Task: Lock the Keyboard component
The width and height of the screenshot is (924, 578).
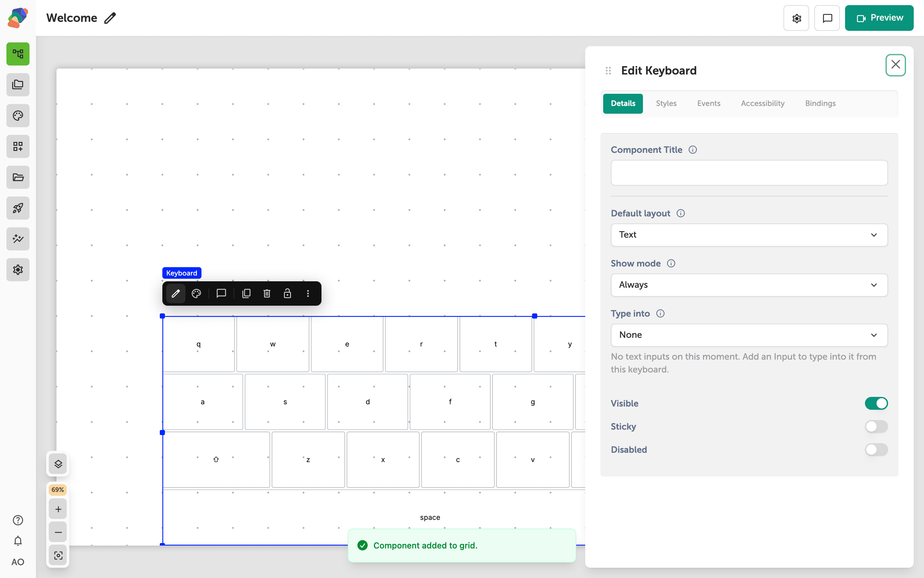Action: [287, 293]
